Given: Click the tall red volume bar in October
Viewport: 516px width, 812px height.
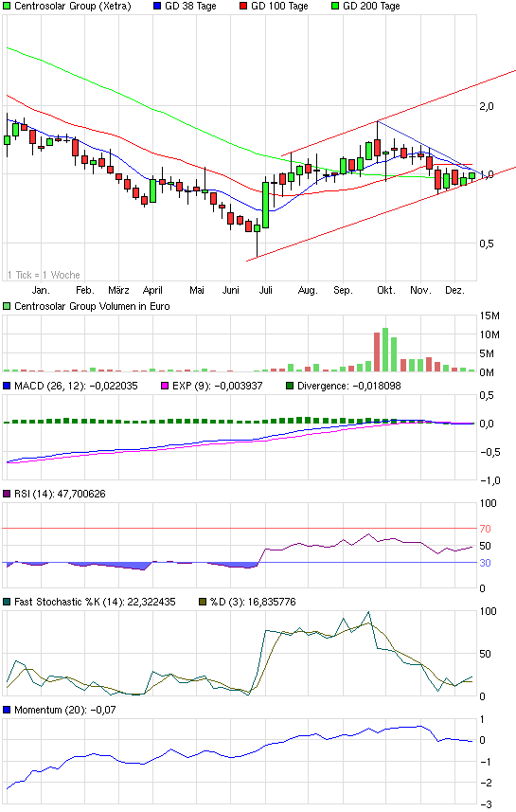Looking at the screenshot, I should tap(377, 352).
